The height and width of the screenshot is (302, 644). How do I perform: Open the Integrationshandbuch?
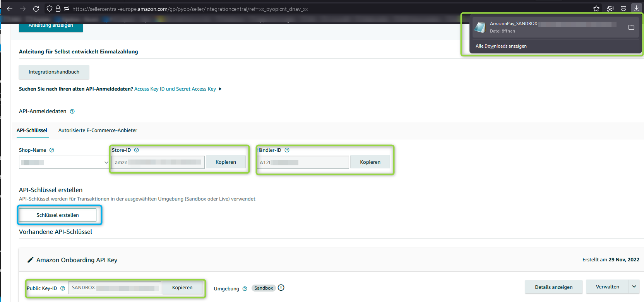click(54, 72)
